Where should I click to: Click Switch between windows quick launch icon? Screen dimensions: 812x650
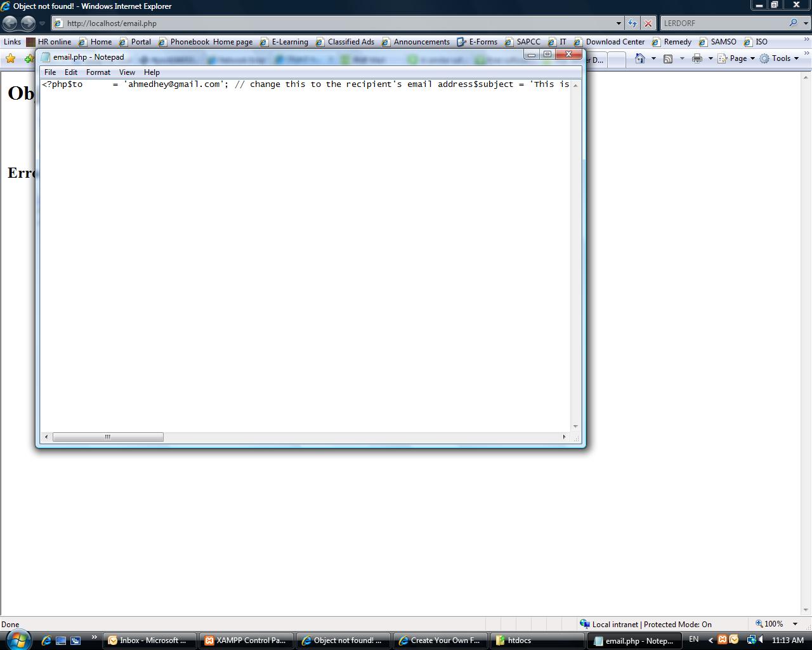click(x=75, y=640)
